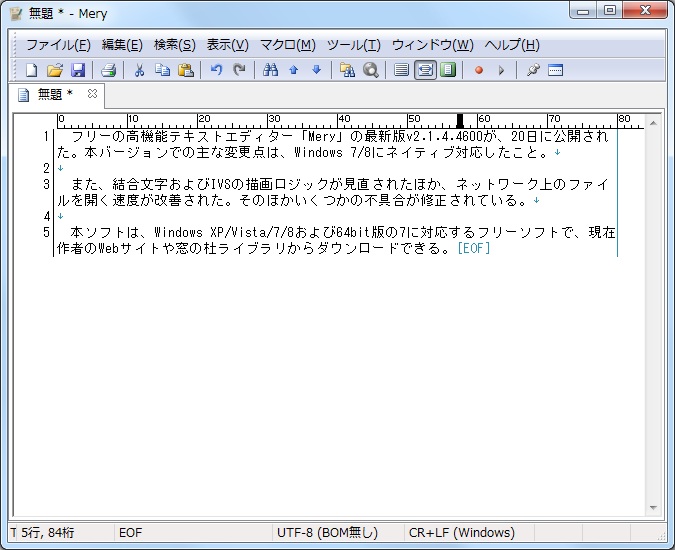Open the ファイル(F) menu
675x550 pixels.
pos(59,45)
